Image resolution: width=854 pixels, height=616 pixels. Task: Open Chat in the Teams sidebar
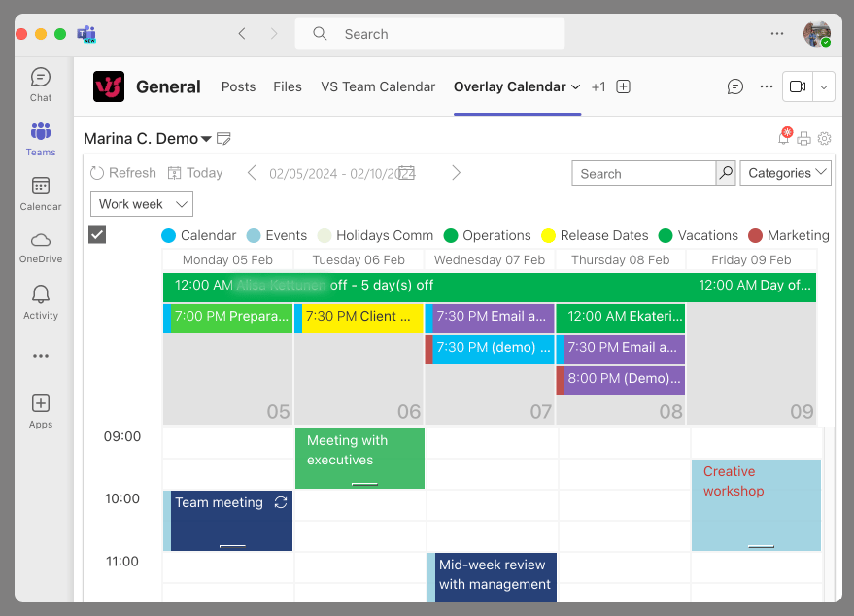coord(40,85)
